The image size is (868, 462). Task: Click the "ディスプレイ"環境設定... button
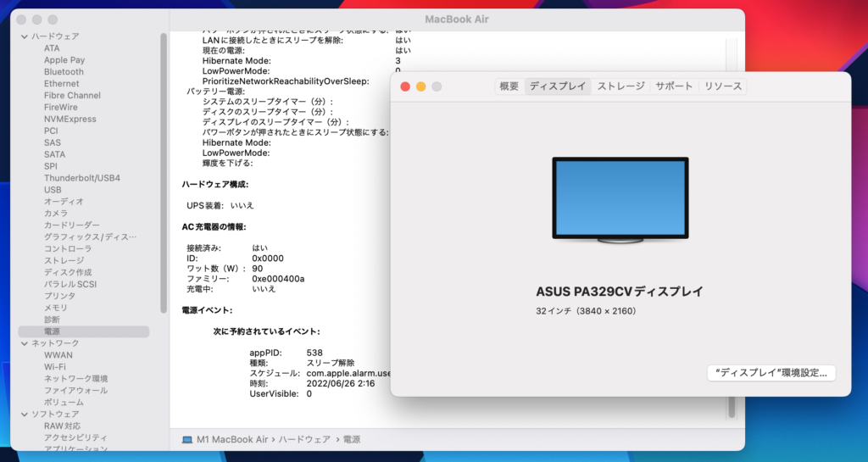coord(771,373)
